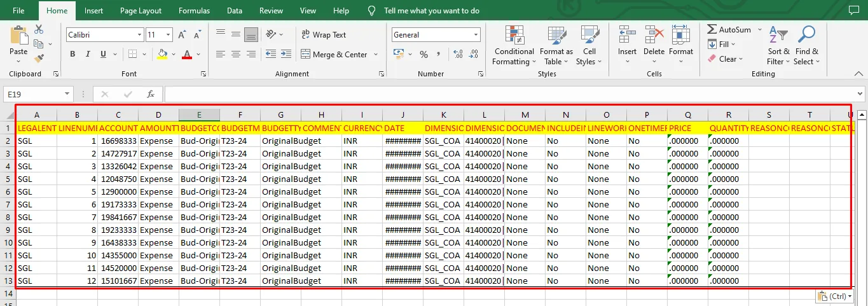Open the font size 11 dropdown
868x306 pixels.
click(x=169, y=35)
